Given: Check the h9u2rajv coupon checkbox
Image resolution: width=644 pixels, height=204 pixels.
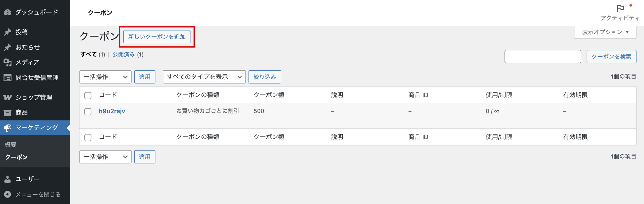Looking at the screenshot, I should coord(88,111).
